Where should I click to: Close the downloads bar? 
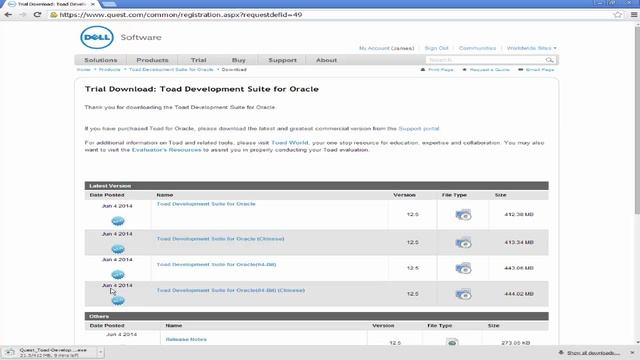(x=633, y=352)
